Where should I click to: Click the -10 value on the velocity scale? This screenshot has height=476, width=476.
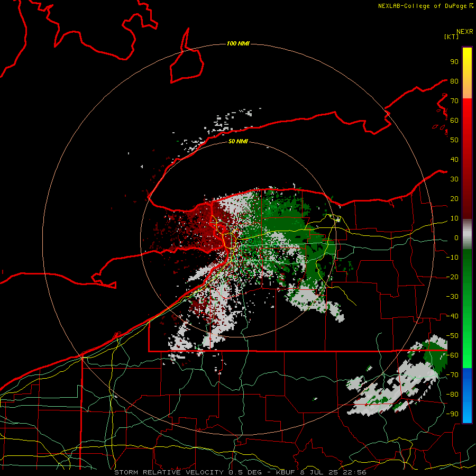click(x=452, y=258)
